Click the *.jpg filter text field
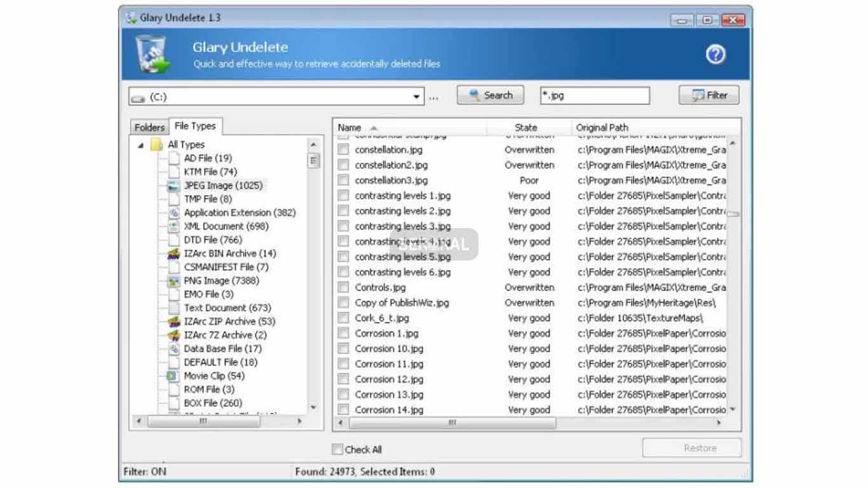Viewport: 868px width, 488px height. tap(595, 96)
